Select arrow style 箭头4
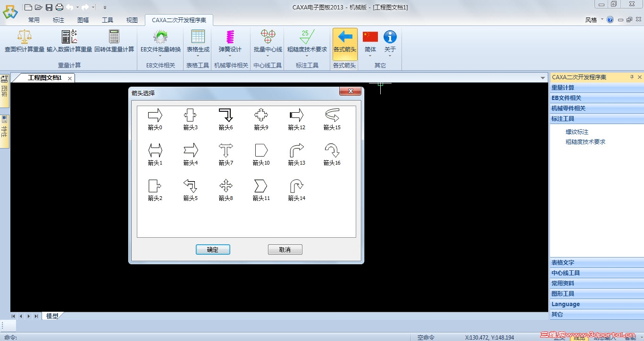 coord(190,154)
